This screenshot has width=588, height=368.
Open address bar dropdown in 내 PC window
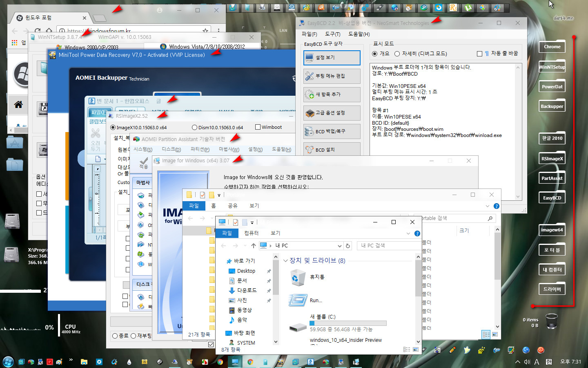point(339,246)
